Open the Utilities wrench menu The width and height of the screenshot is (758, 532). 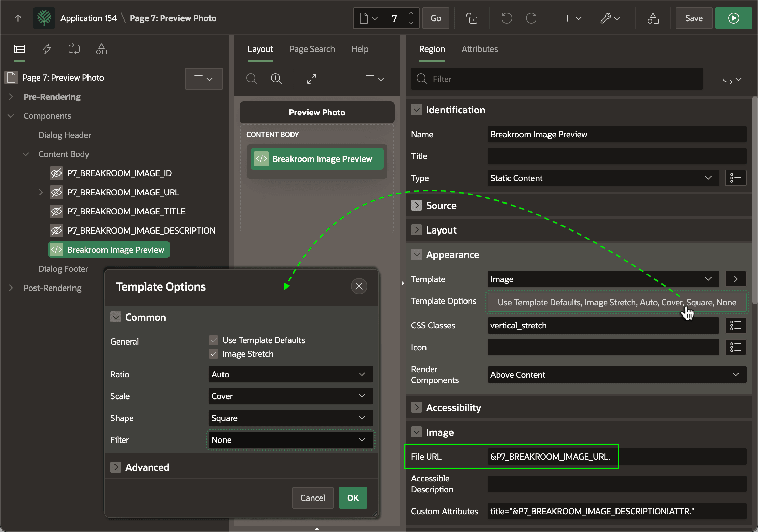click(x=610, y=18)
